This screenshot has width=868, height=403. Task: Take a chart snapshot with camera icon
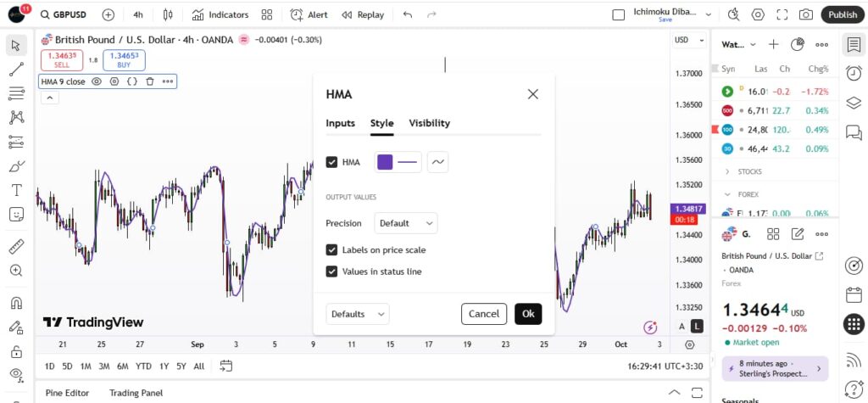(806, 14)
